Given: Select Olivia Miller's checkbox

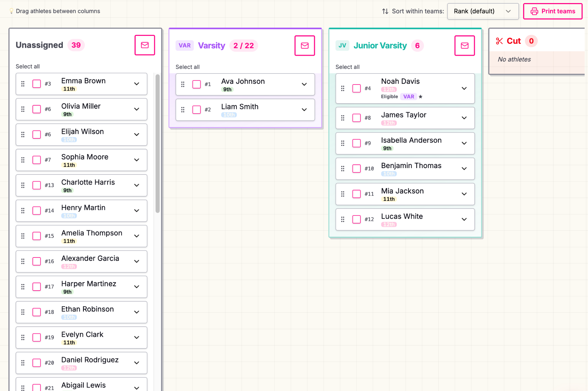Looking at the screenshot, I should click(36, 109).
